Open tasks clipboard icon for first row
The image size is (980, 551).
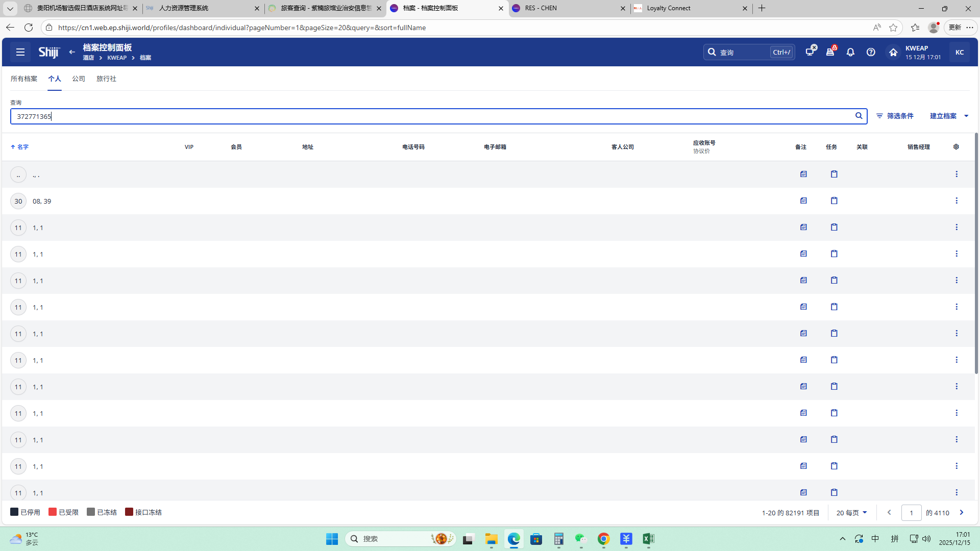[x=834, y=174]
